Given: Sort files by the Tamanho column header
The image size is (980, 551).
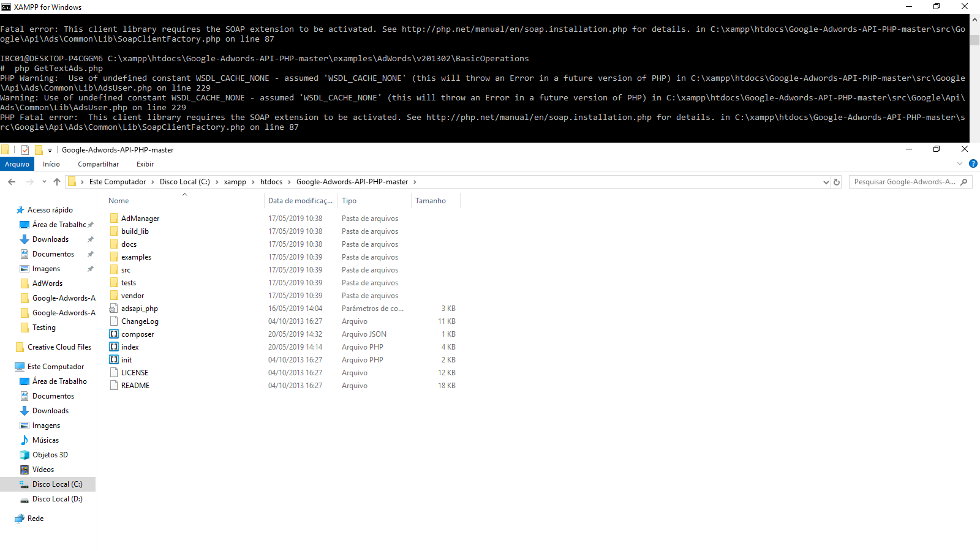Looking at the screenshot, I should pos(431,200).
